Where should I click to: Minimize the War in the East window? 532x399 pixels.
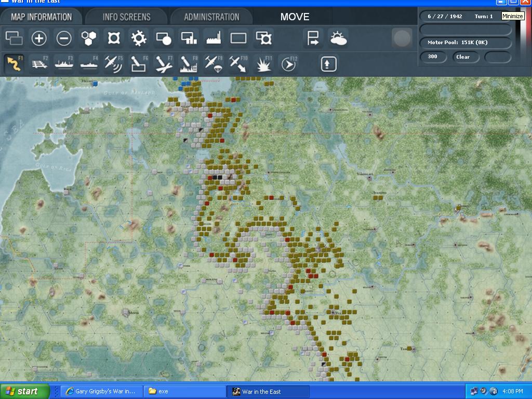pyautogui.click(x=501, y=2)
